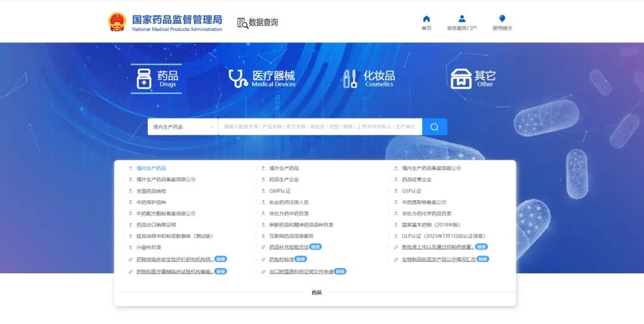Focus the drug search input field

tap(320, 127)
